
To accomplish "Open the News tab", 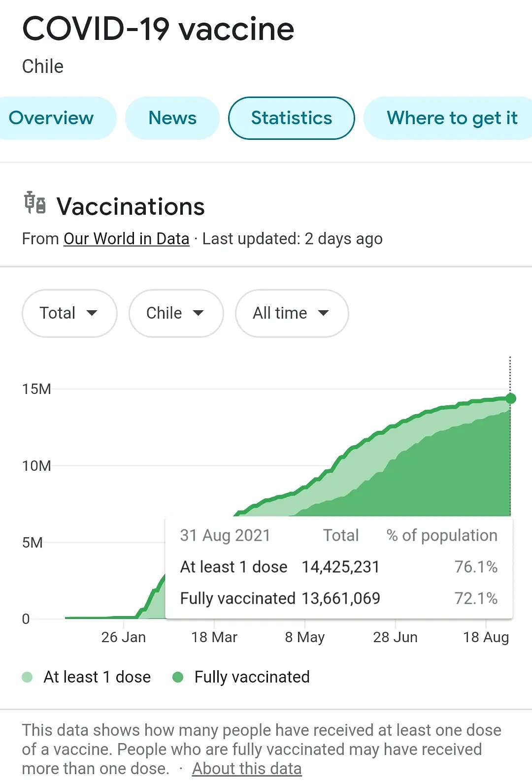I will click(x=172, y=118).
